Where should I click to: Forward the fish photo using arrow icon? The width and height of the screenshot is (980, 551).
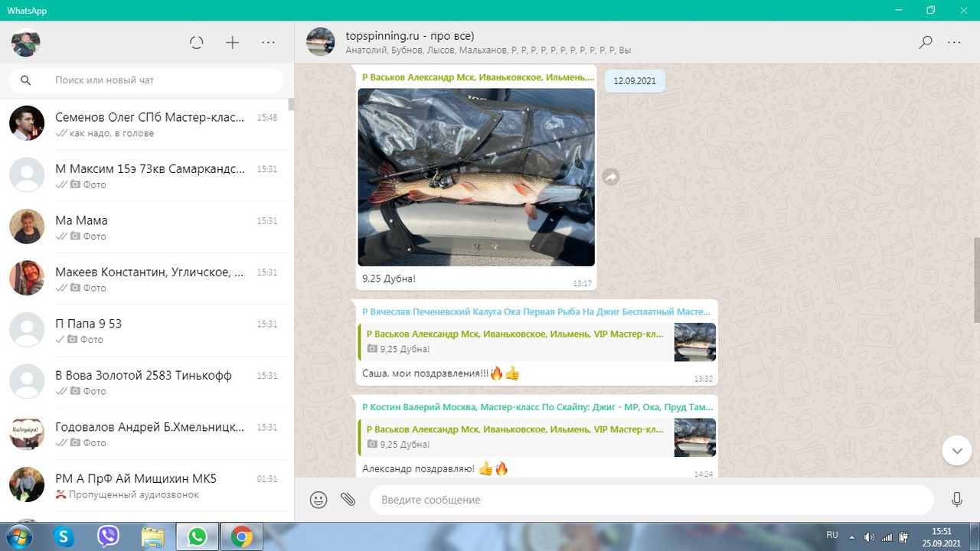(x=611, y=177)
